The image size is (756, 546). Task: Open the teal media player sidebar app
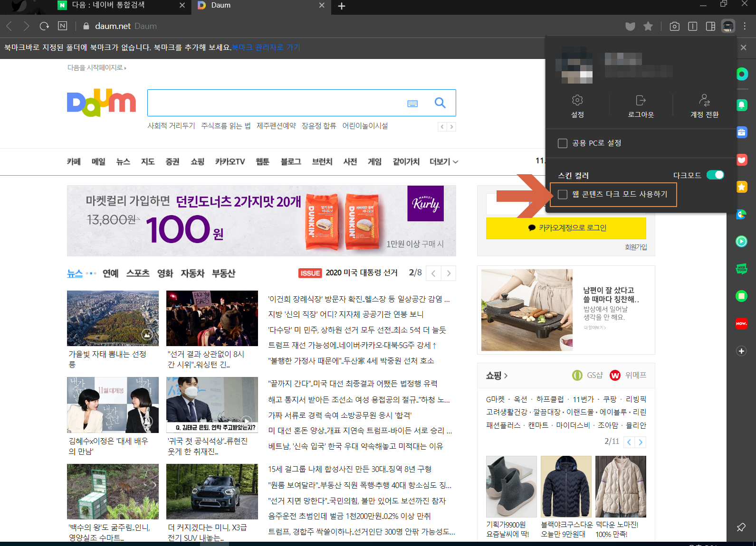tap(742, 242)
